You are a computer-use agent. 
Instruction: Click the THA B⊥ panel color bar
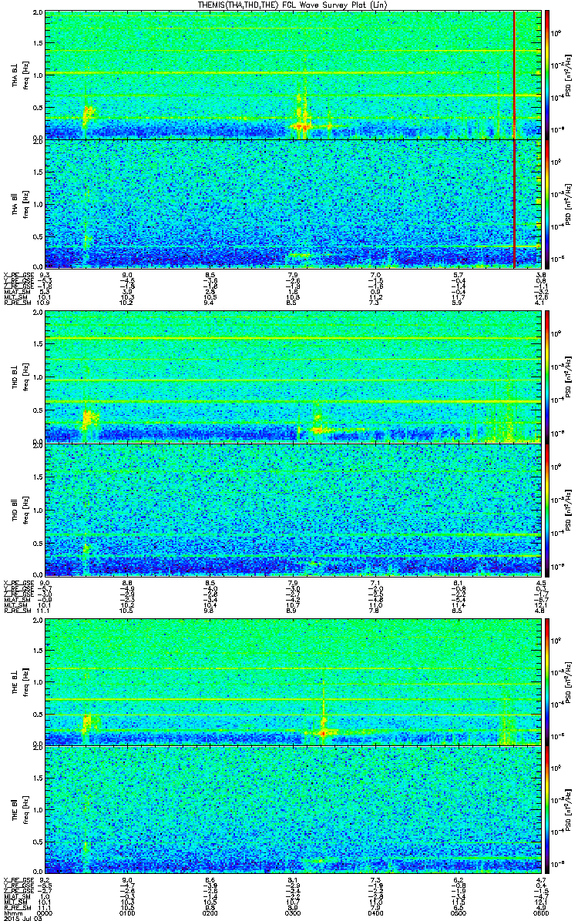pyautogui.click(x=548, y=75)
